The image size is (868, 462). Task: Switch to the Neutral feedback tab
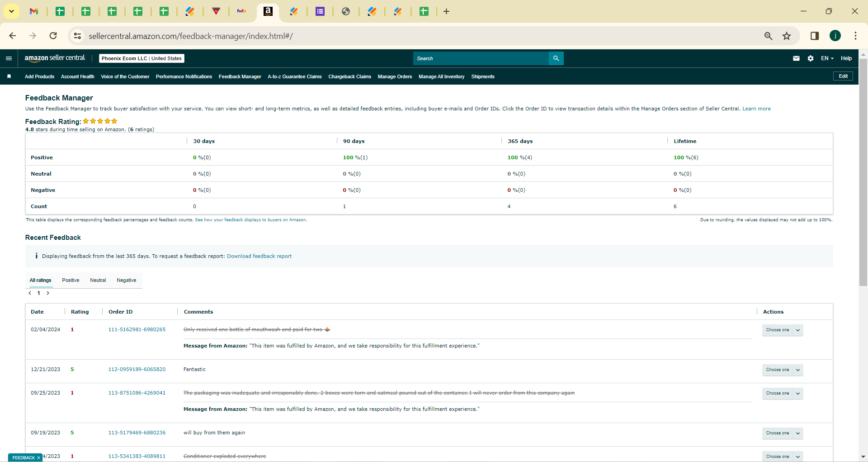(98, 281)
